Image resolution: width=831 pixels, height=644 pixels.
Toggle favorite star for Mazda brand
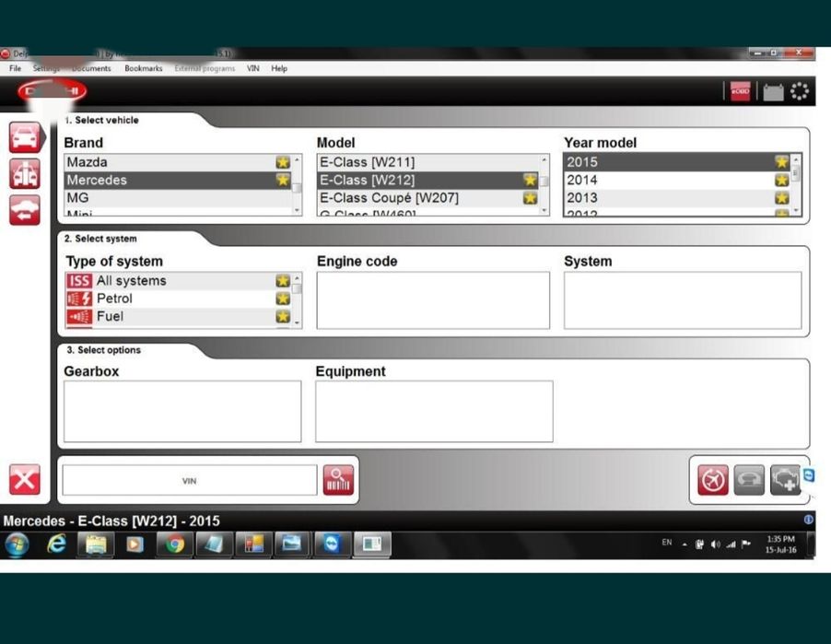pyautogui.click(x=283, y=162)
